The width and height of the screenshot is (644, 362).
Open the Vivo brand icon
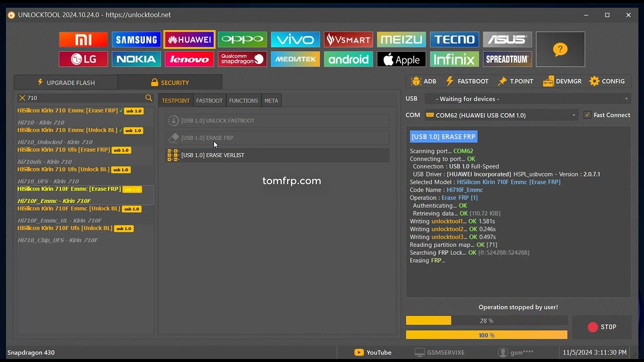click(295, 40)
